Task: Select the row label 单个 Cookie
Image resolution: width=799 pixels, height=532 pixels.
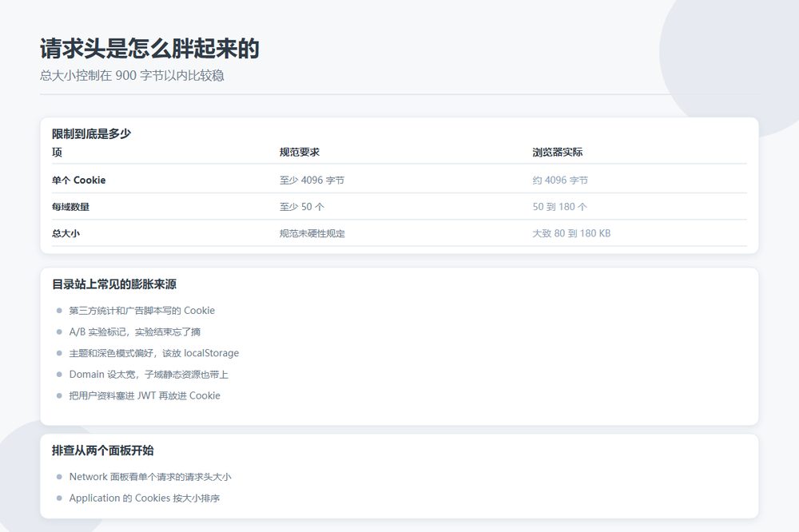Action: point(78,180)
